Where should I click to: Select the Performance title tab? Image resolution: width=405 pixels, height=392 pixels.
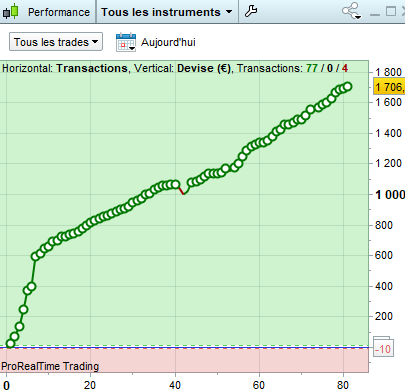coord(59,12)
